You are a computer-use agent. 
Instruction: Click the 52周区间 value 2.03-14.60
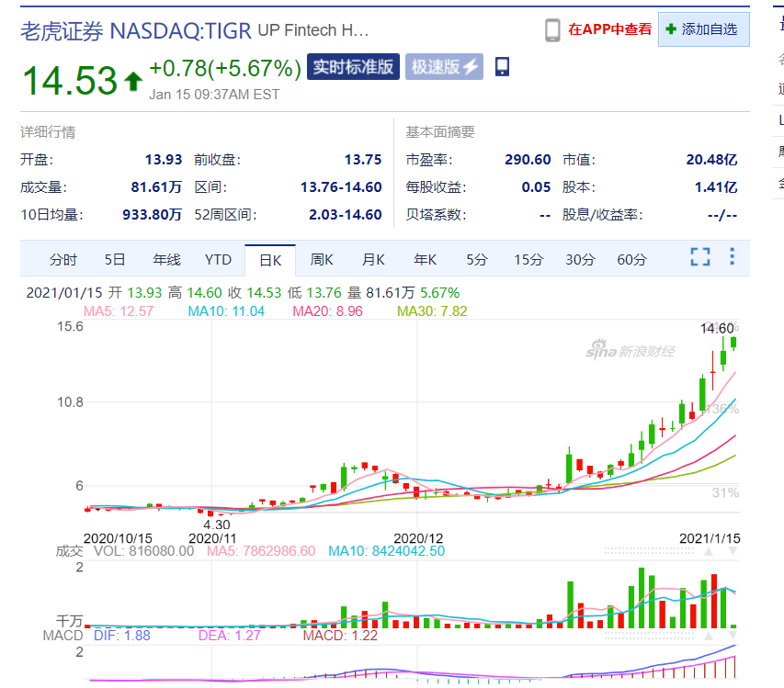click(345, 215)
